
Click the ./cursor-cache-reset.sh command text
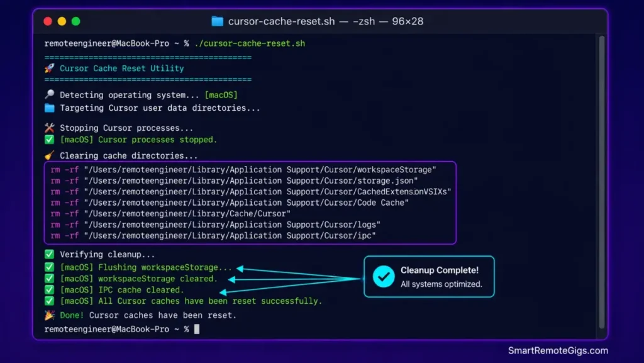(x=250, y=43)
